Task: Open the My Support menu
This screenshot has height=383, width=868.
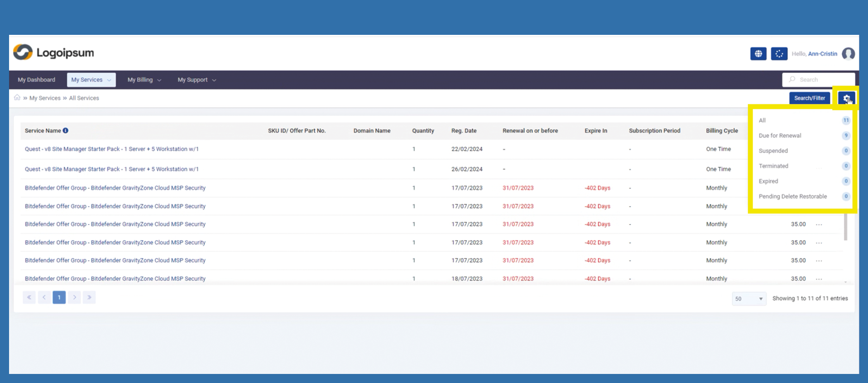Action: [197, 80]
